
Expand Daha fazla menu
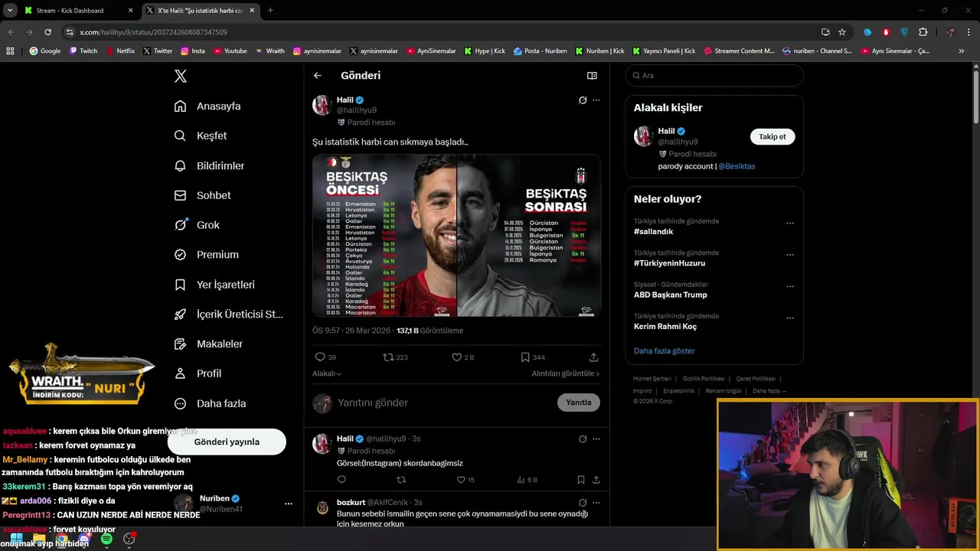210,403
